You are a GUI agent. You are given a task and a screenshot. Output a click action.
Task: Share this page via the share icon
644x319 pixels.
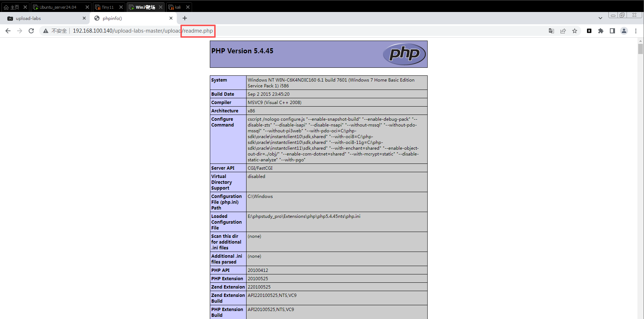tap(563, 31)
